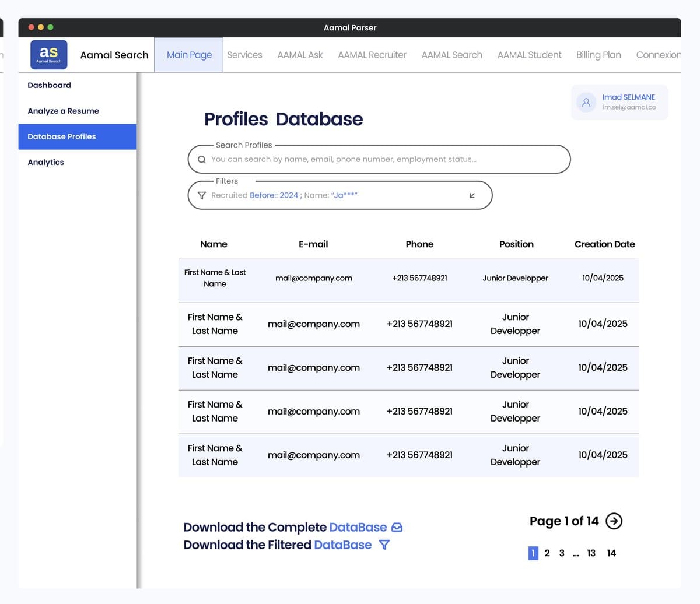Collapse the Filters box with arrow icon

click(472, 196)
